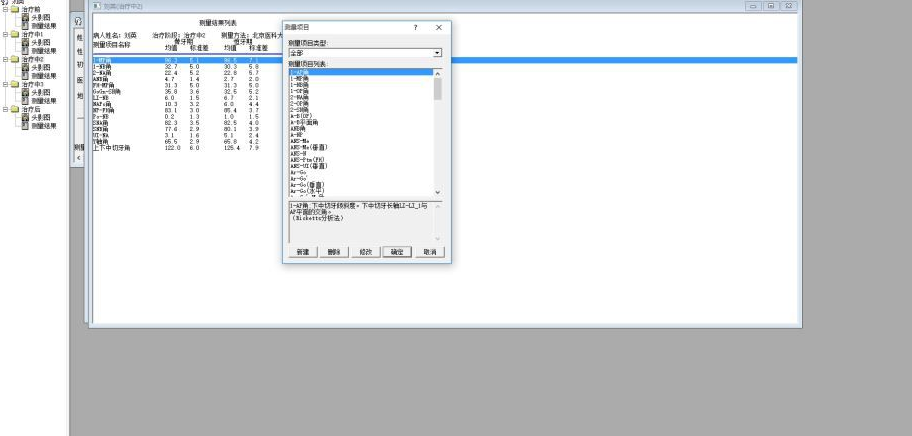This screenshot has height=436, width=912.
Task: Select ANB角 in the measurement items list
Action: (298, 129)
